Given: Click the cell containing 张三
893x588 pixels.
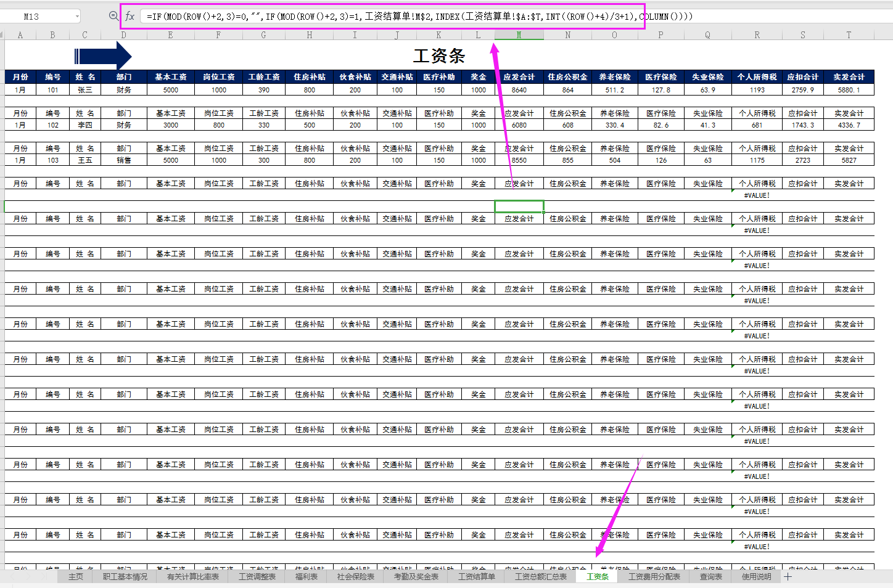Looking at the screenshot, I should click(x=85, y=90).
